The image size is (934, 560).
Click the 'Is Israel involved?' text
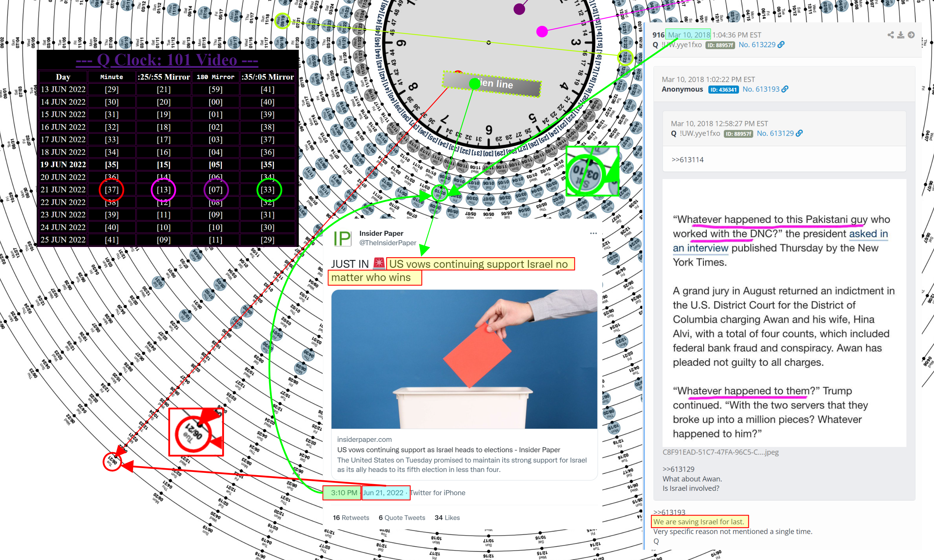click(690, 488)
